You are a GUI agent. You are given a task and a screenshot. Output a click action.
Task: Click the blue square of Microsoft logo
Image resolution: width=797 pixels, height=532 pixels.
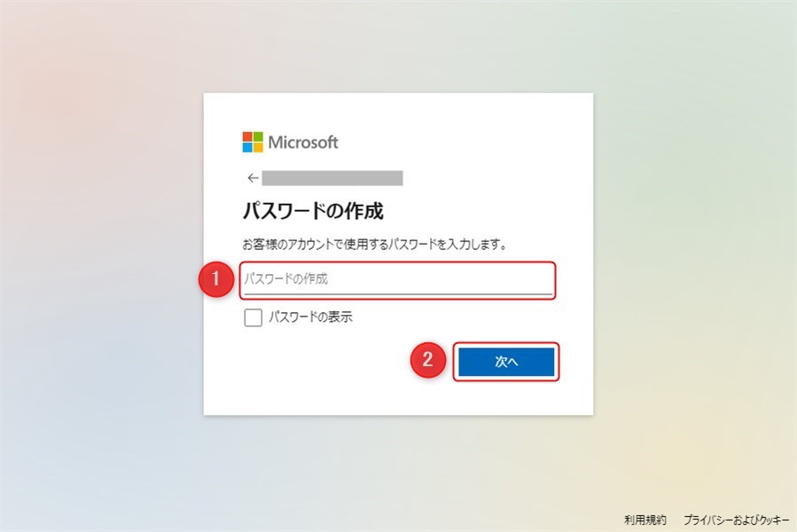coord(247,147)
